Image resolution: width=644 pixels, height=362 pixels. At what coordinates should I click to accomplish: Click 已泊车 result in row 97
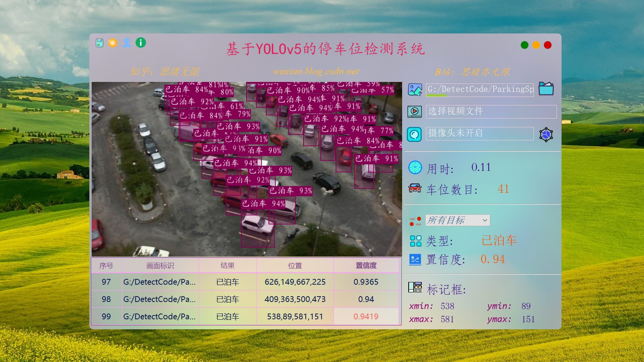[x=228, y=282]
